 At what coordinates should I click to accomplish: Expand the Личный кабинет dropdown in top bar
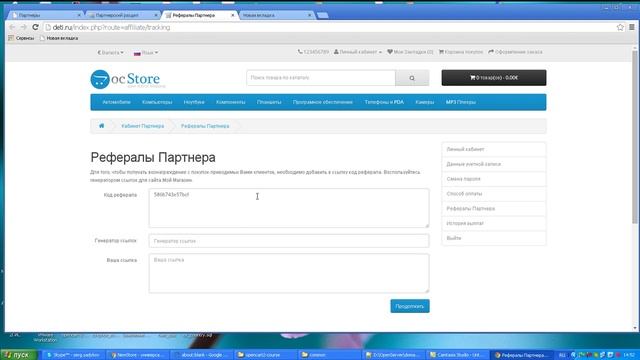point(358,52)
